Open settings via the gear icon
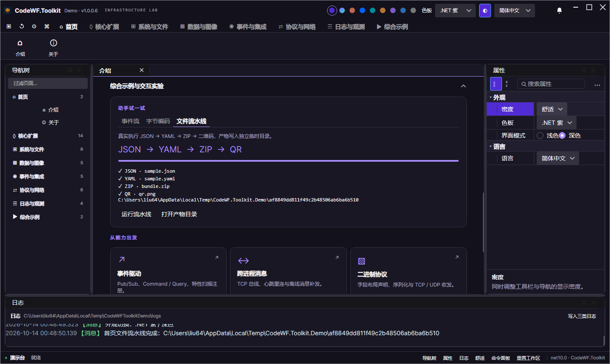This screenshot has width=610, height=364. 34,26
